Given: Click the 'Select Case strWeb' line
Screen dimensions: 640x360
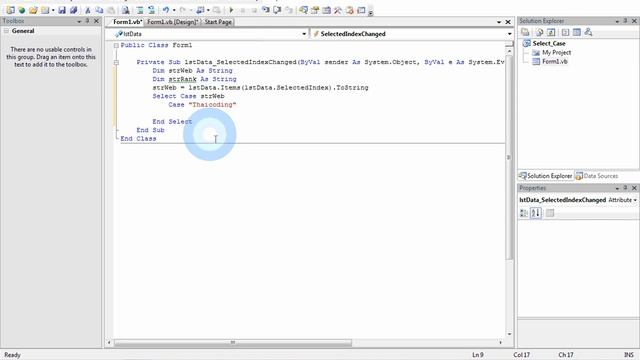Looking at the screenshot, I should [188, 96].
